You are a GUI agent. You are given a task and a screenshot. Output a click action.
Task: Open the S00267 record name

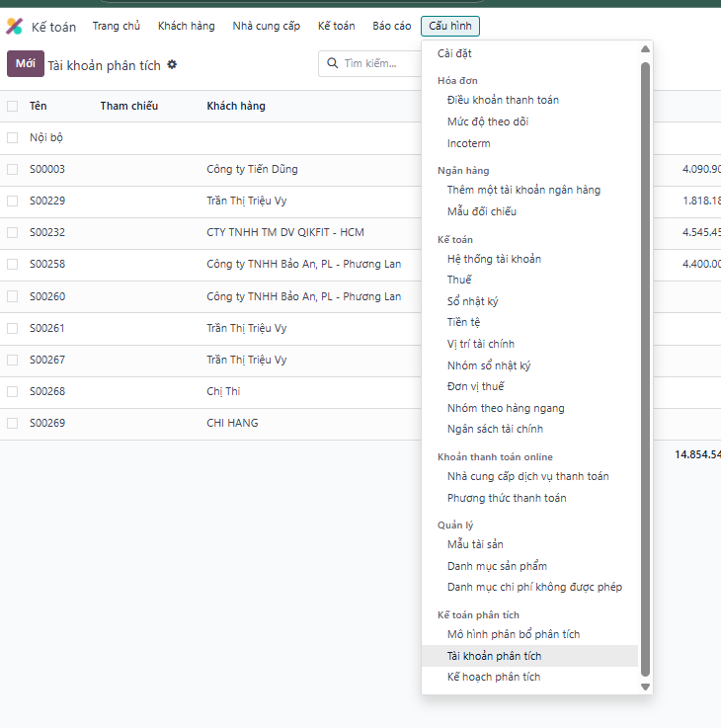(47, 360)
